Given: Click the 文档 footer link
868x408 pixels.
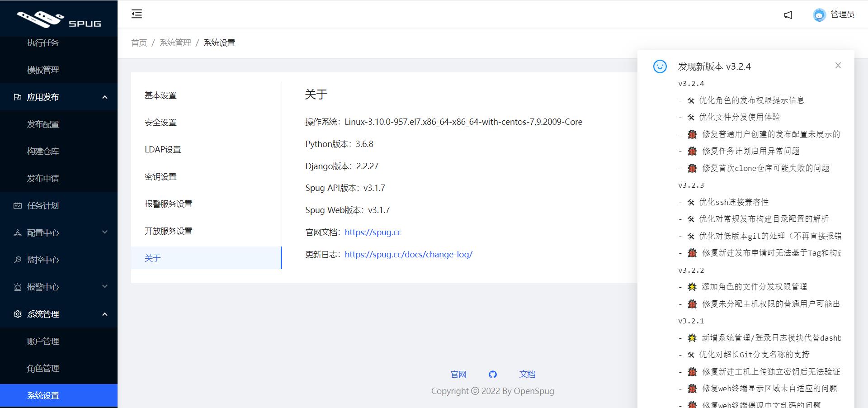Looking at the screenshot, I should pos(527,374).
